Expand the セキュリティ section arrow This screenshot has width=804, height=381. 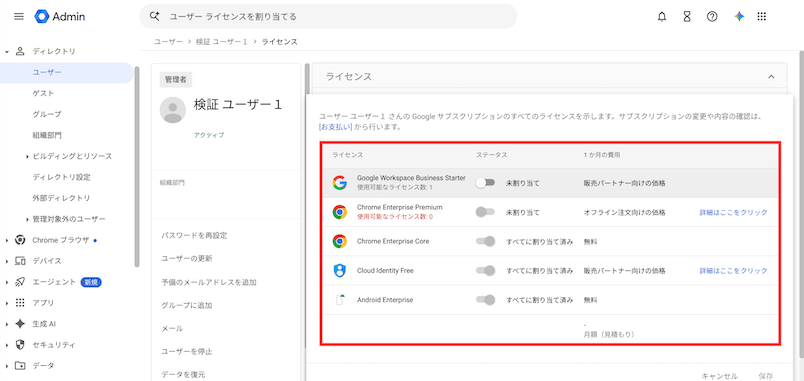[7, 345]
